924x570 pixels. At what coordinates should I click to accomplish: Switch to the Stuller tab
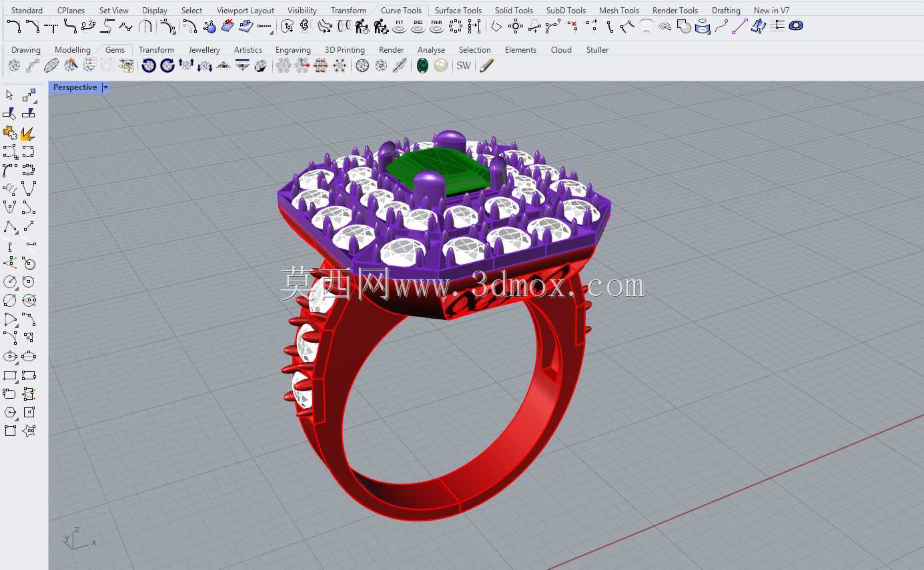point(597,50)
